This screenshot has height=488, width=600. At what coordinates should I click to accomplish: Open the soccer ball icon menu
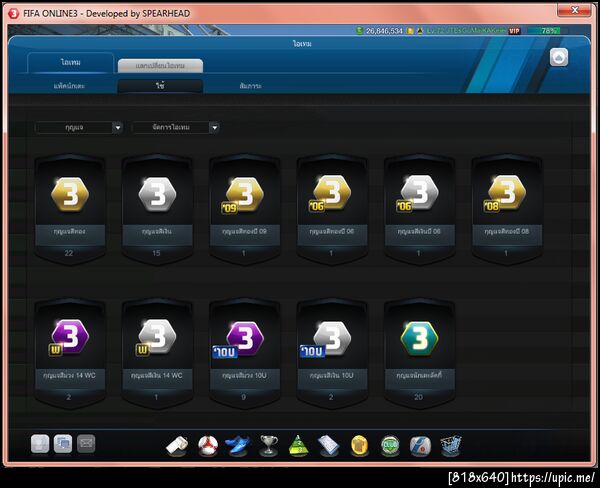tap(208, 446)
